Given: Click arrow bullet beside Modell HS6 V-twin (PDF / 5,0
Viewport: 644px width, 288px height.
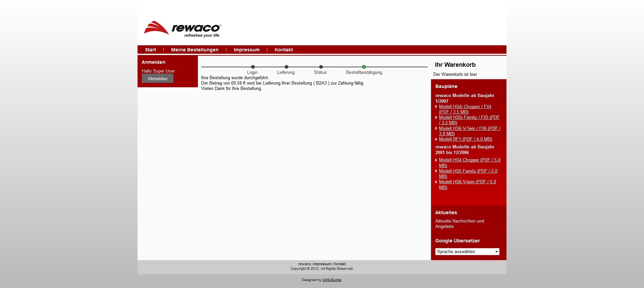Looking at the screenshot, I should point(436,182).
